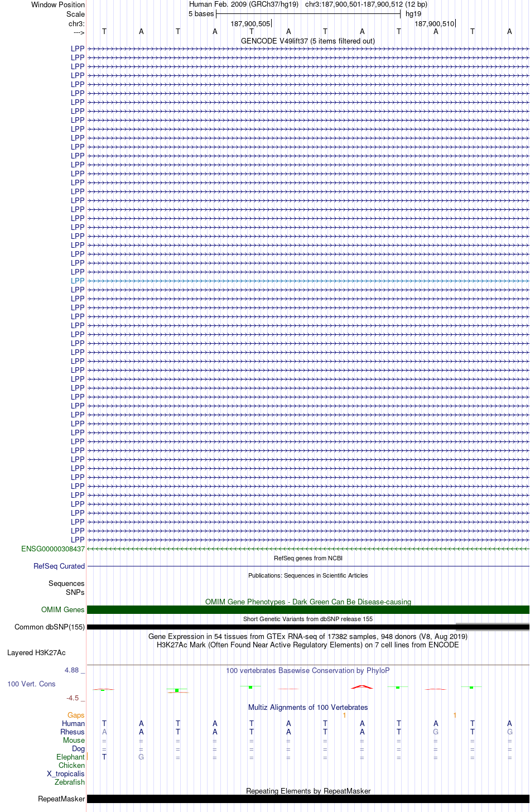
Task: Click the Chicken alignment row label
Action: point(71,765)
